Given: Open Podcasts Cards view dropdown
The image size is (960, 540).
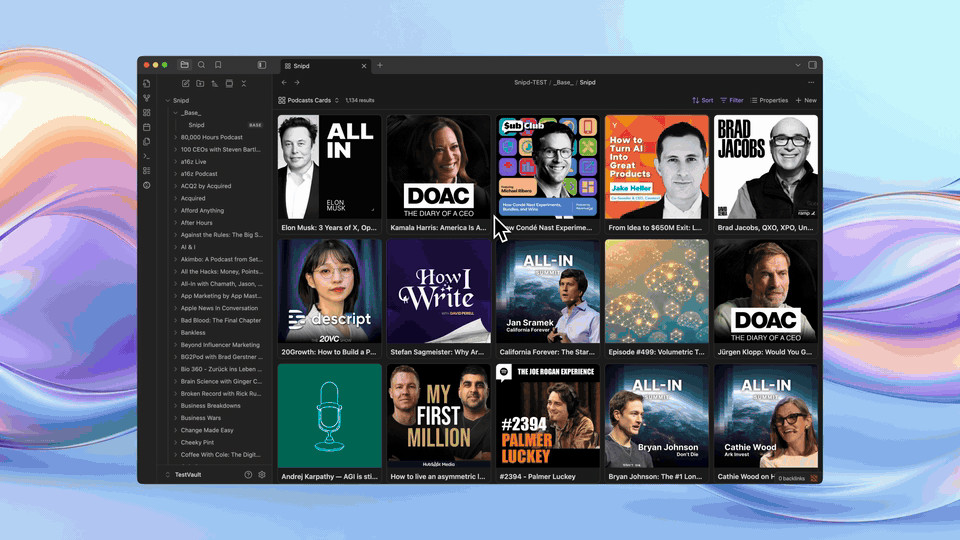Looking at the screenshot, I should coord(309,100).
